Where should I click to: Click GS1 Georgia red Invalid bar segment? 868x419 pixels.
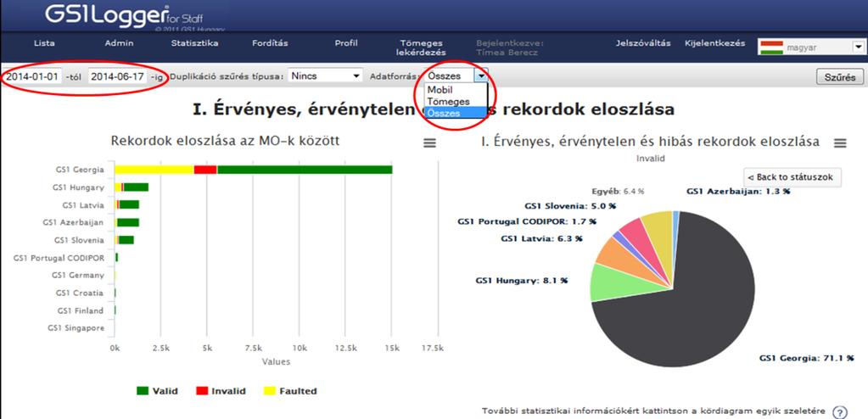(205, 170)
